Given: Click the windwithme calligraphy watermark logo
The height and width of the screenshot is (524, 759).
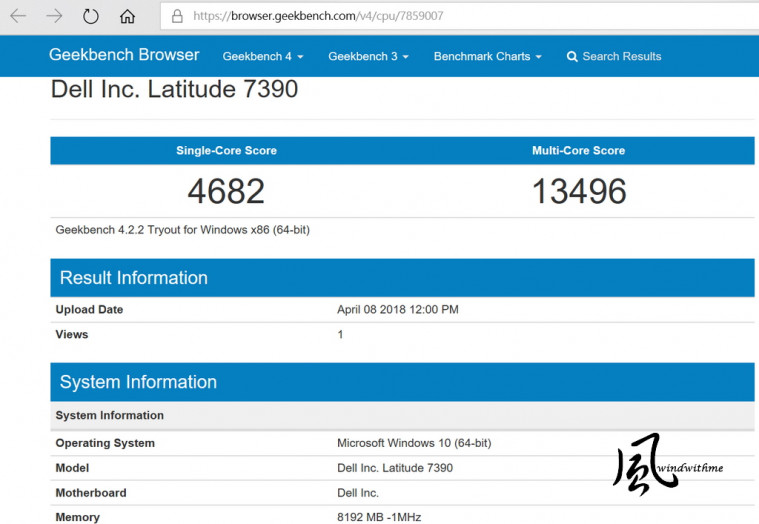Looking at the screenshot, I should [x=650, y=469].
